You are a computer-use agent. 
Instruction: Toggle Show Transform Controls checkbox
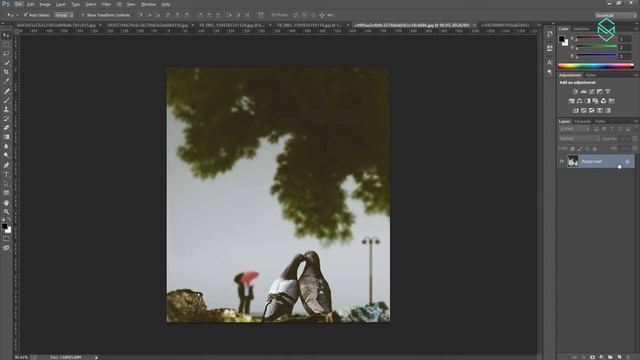coord(83,15)
